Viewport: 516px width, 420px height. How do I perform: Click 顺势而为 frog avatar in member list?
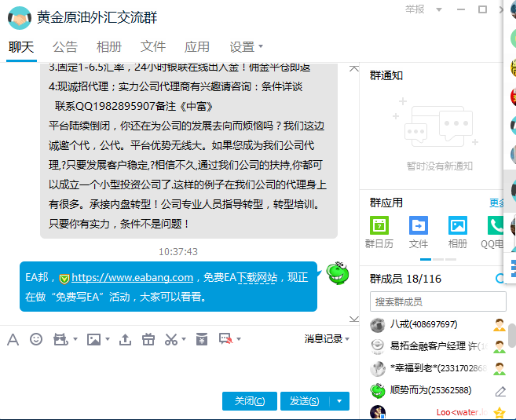pos(378,391)
